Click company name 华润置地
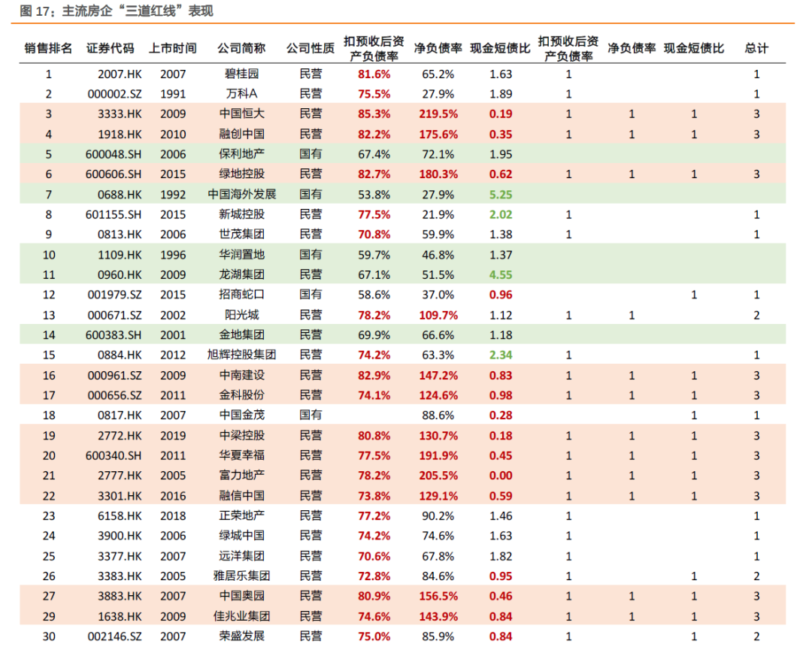 tap(242, 255)
